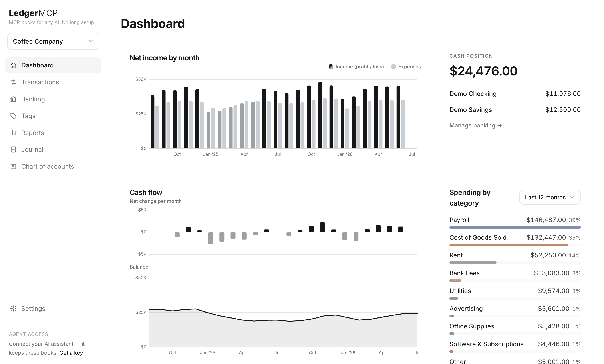Open the Transactions menu item
This screenshot has height=364, width=604.
tap(53, 82)
